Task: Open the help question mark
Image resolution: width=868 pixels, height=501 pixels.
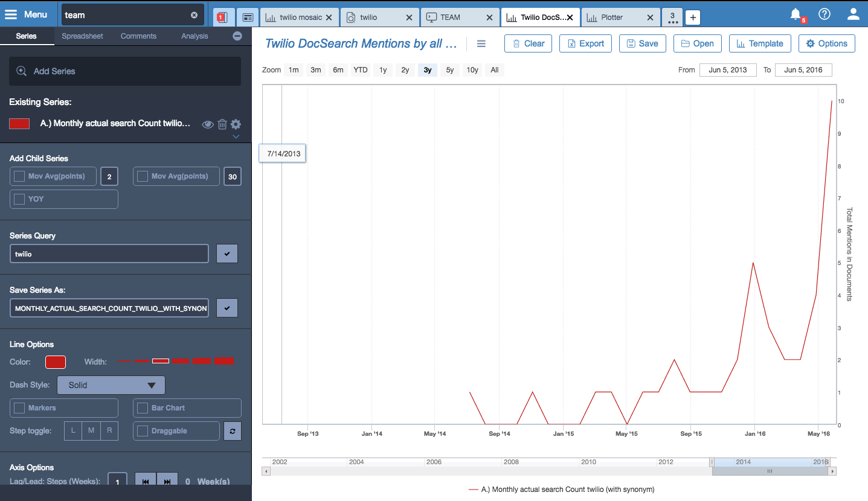Action: coord(824,14)
